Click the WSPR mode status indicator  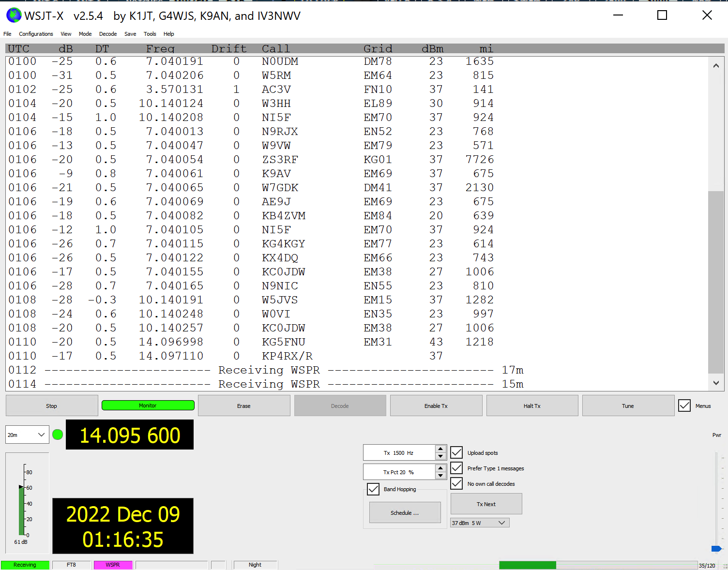(x=113, y=565)
